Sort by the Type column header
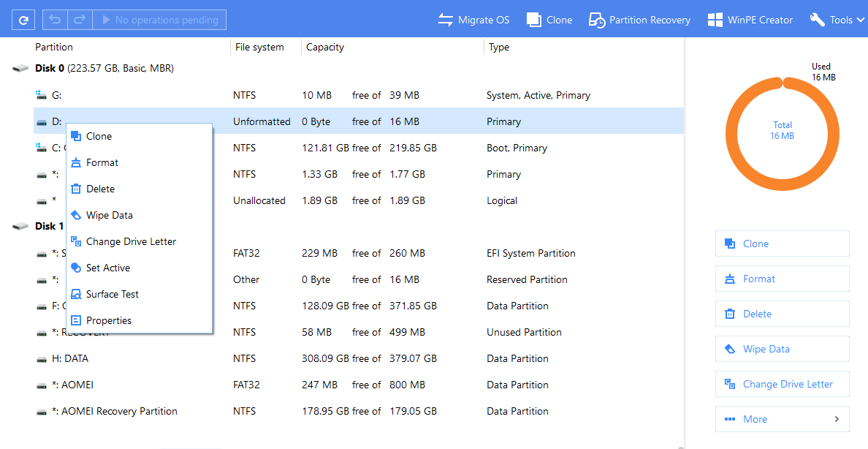Screen dimensions: 868x449 pos(499,47)
